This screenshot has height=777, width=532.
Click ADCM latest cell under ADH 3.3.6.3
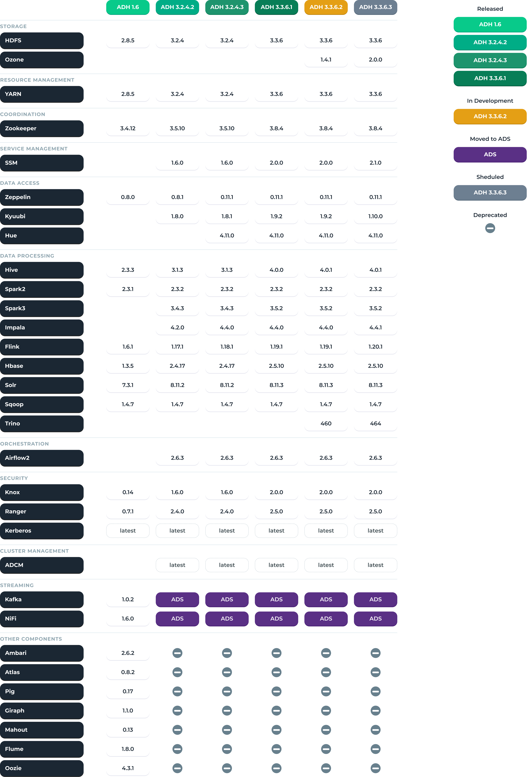point(375,565)
